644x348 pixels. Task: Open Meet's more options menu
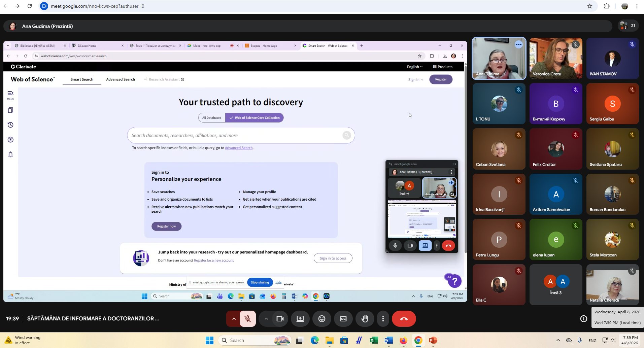click(383, 319)
